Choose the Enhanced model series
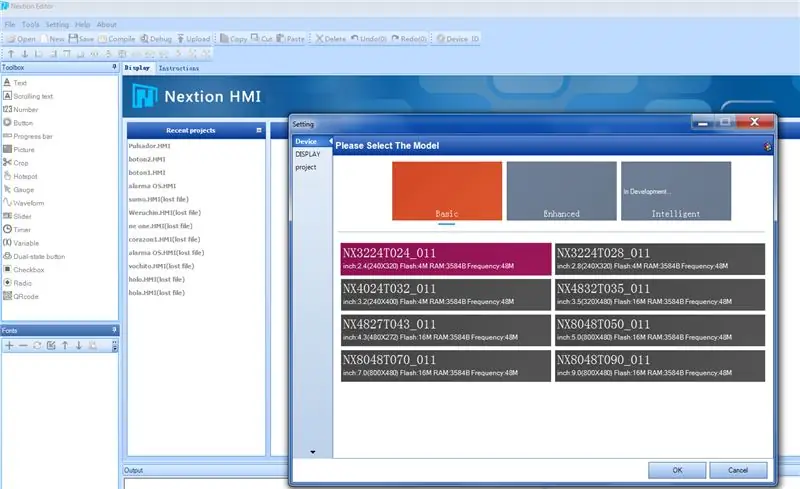 [x=561, y=191]
